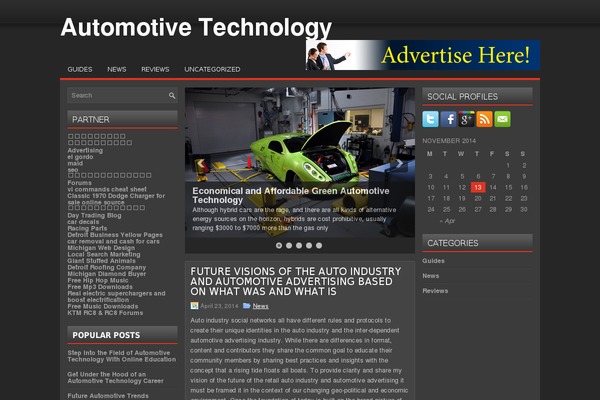Image resolution: width=600 pixels, height=400 pixels.
Task: Open the News category link under article title
Action: coord(260,306)
